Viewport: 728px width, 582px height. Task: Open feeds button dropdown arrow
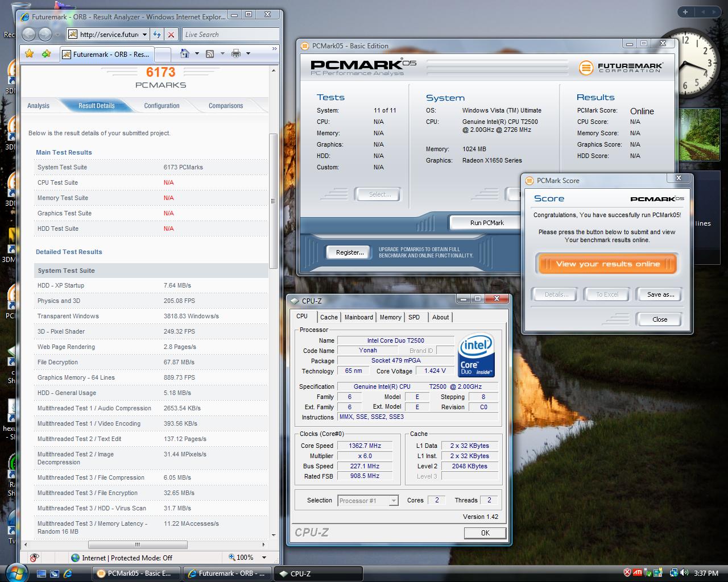coord(222,53)
